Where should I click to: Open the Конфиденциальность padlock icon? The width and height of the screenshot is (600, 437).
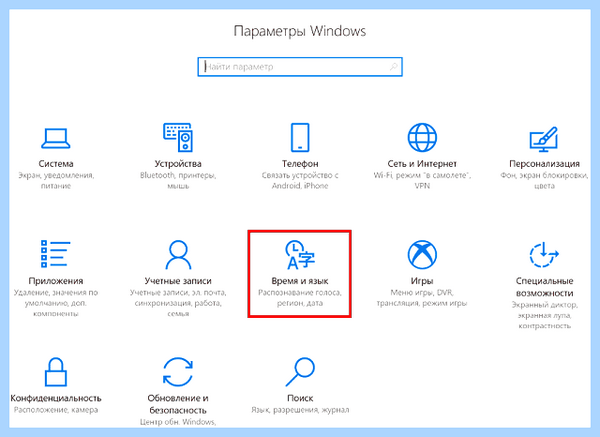click(x=55, y=372)
